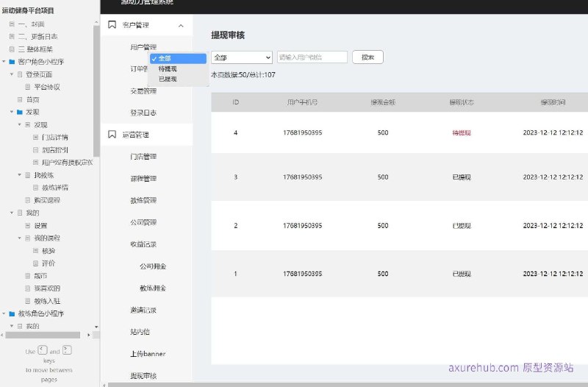Click the tree scroll-down arrow
Viewport: 588px width, 387px height.
pos(96,327)
